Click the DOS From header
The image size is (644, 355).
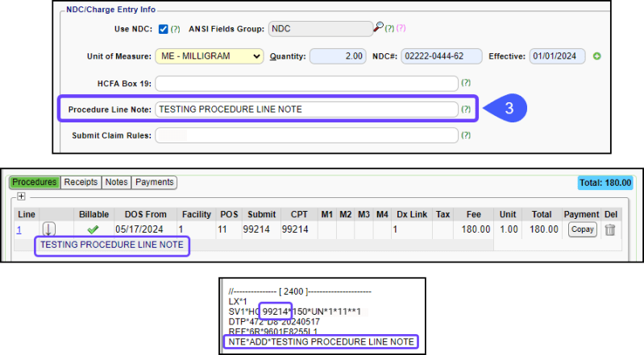(145, 215)
